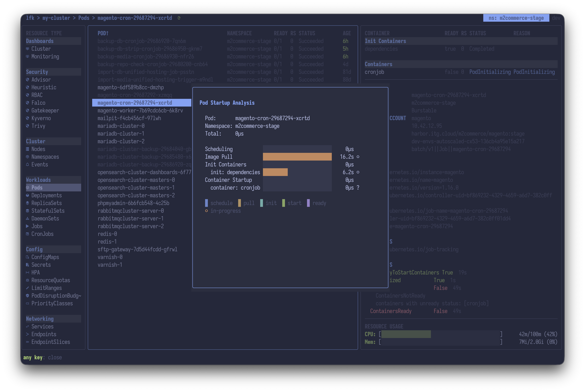The image size is (585, 392).
Task: Click the Jobs play icon
Action: [28, 226]
